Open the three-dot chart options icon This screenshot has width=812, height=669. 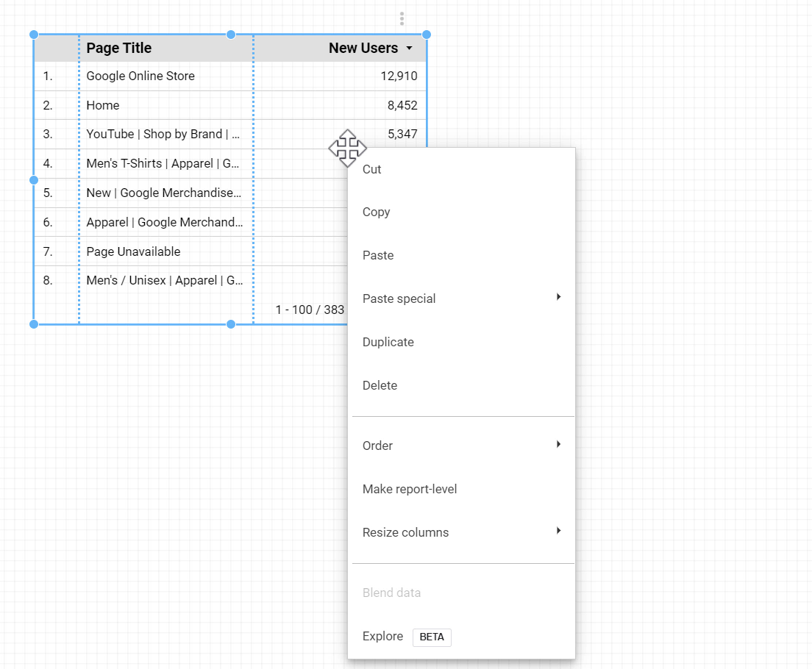point(402,19)
